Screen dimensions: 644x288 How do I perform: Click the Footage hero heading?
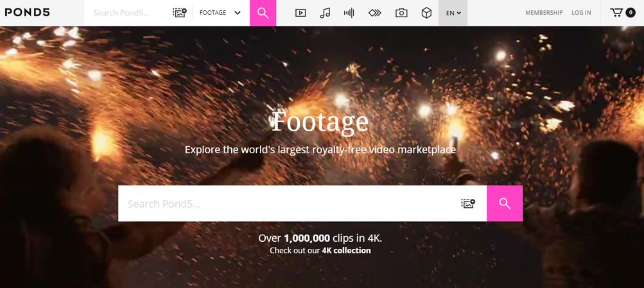[320, 122]
